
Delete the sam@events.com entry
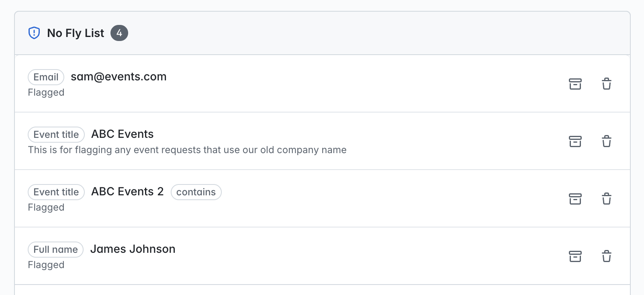pyautogui.click(x=607, y=84)
